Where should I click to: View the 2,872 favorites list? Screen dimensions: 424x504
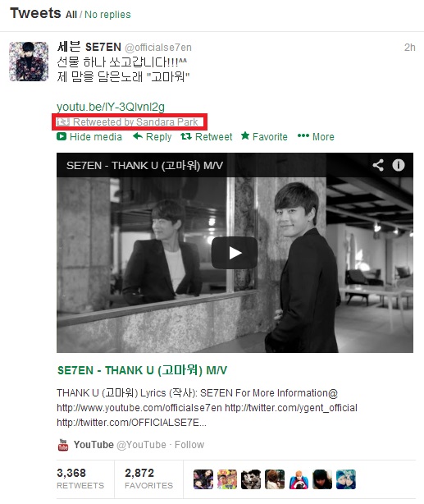pyautogui.click(x=148, y=479)
